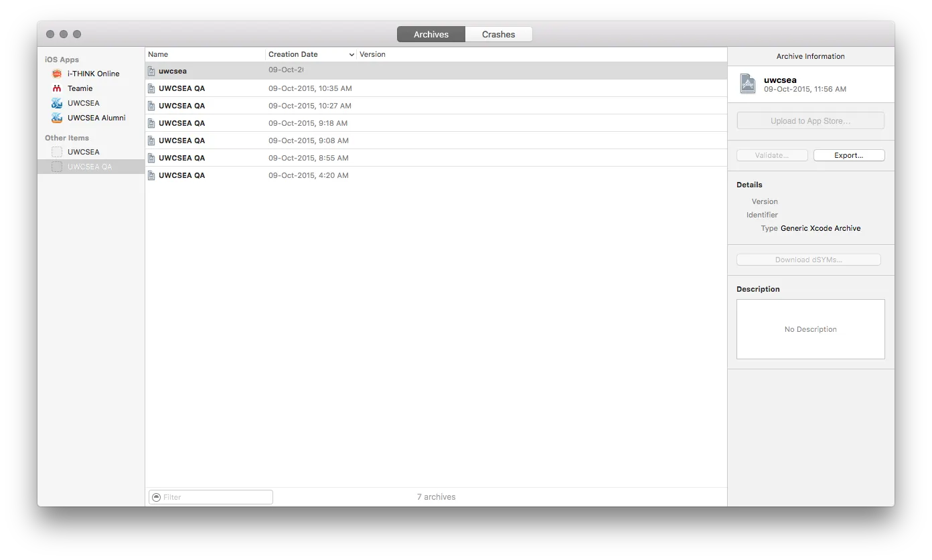
Task: Select the archive dated 09-Oct-2015, 10:35 AM
Action: pos(436,88)
